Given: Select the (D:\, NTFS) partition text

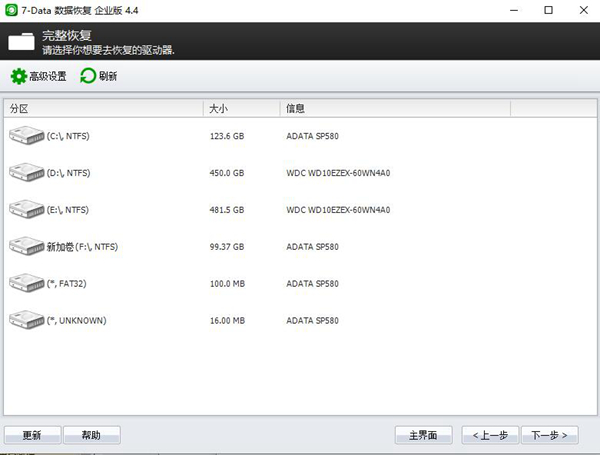Looking at the screenshot, I should coord(68,173).
